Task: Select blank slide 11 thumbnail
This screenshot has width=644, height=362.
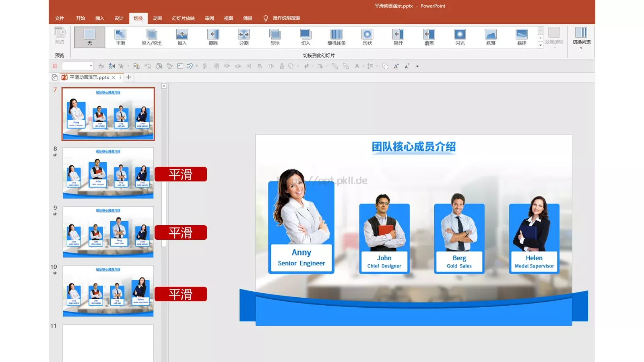Action: pos(108,343)
